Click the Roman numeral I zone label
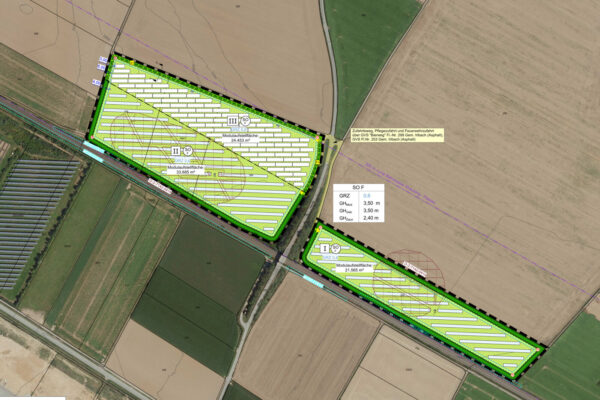Viewport: 600px width, 400px height. (x=325, y=248)
